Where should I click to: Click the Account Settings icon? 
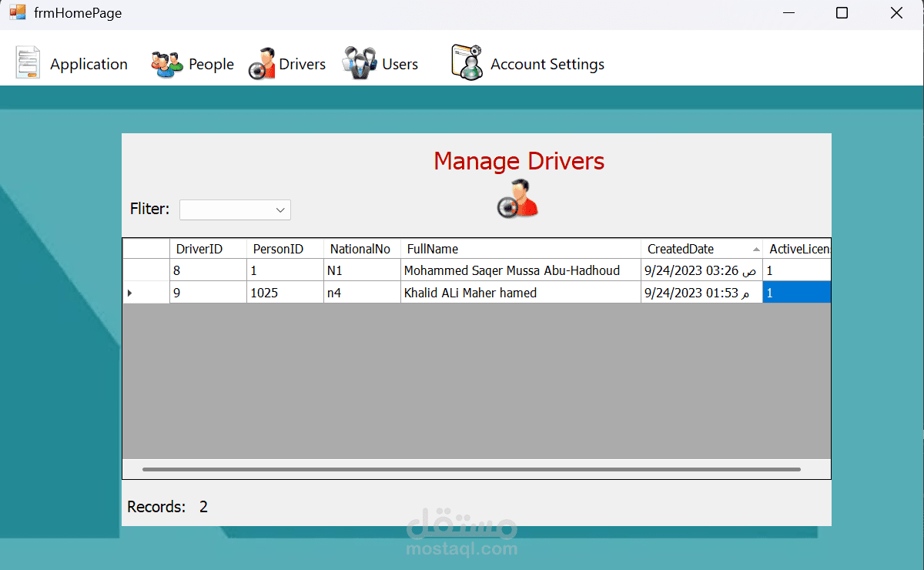[x=467, y=62]
